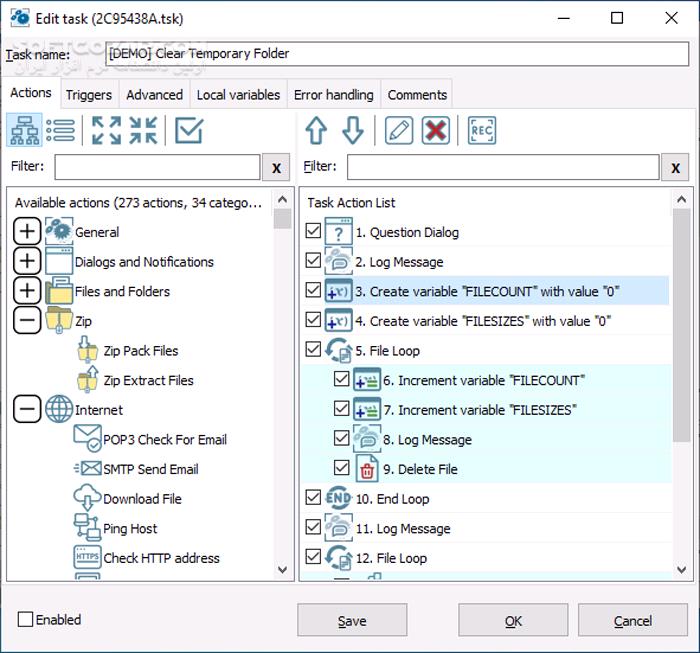Viewport: 700px width, 653px height.
Task: Collapse the Zip category
Action: click(x=27, y=320)
